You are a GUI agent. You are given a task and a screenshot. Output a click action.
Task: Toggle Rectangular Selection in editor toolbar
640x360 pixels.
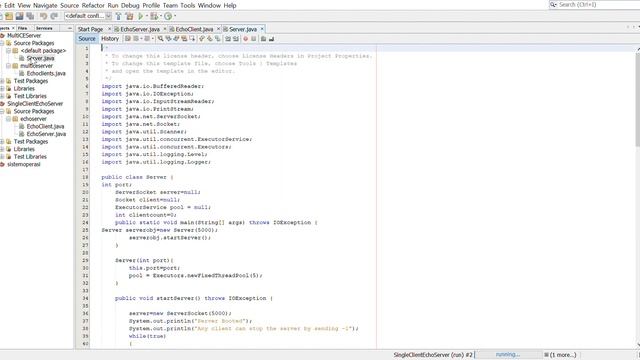point(192,39)
